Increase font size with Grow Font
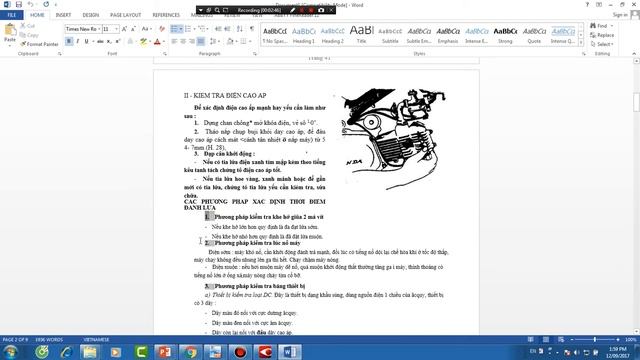Image resolution: width=640 pixels, height=360 pixels. [124, 29]
